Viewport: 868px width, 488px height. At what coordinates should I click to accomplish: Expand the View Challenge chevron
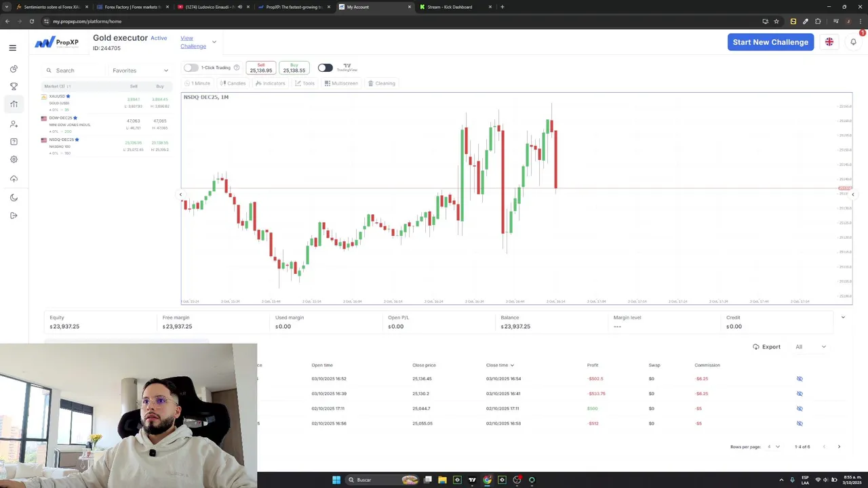(x=214, y=42)
